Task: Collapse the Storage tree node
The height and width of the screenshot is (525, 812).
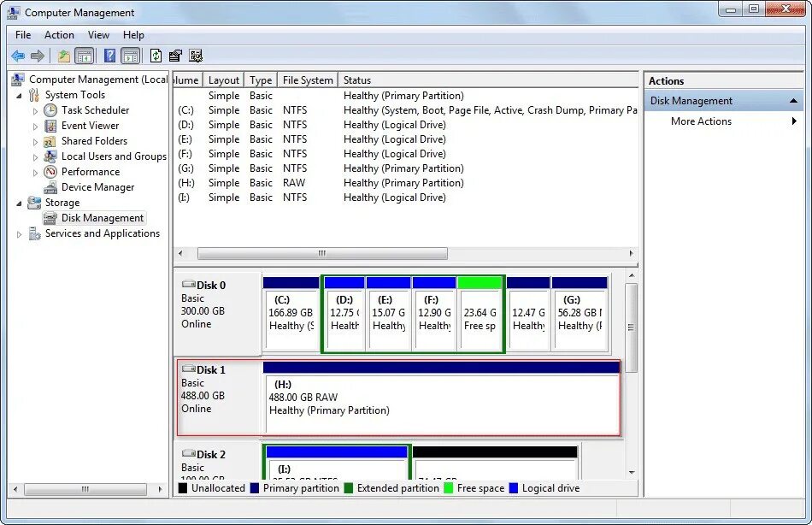Action: [x=20, y=203]
